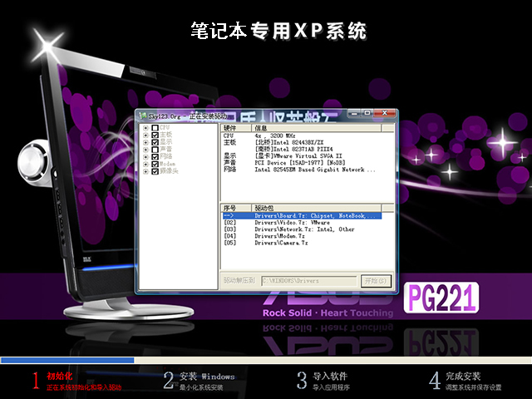Uncheck the 显示 driver checkbox

pyautogui.click(x=155, y=142)
